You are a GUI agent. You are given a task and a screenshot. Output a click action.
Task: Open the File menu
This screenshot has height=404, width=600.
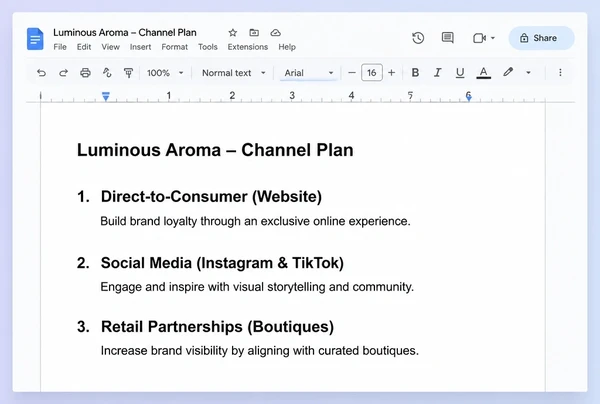tap(60, 47)
